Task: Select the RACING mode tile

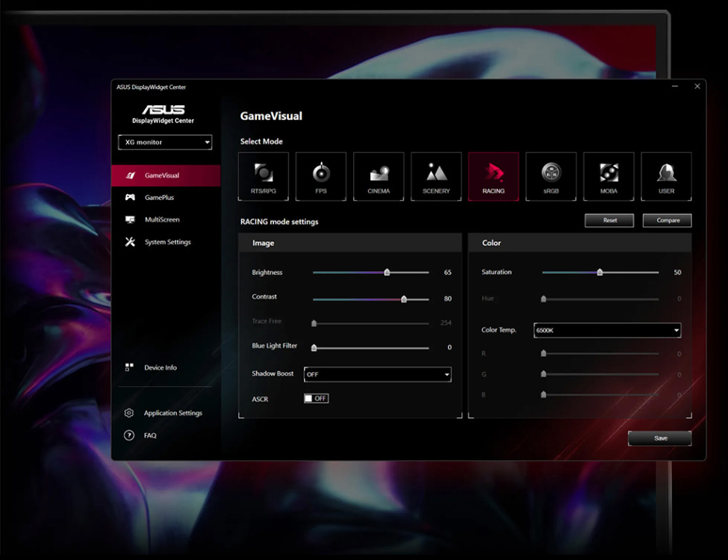Action: 494,176
